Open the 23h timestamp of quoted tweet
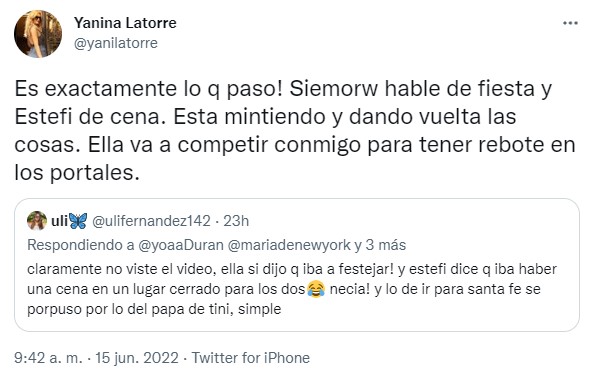Screen dimensions: 596x383 236,221
